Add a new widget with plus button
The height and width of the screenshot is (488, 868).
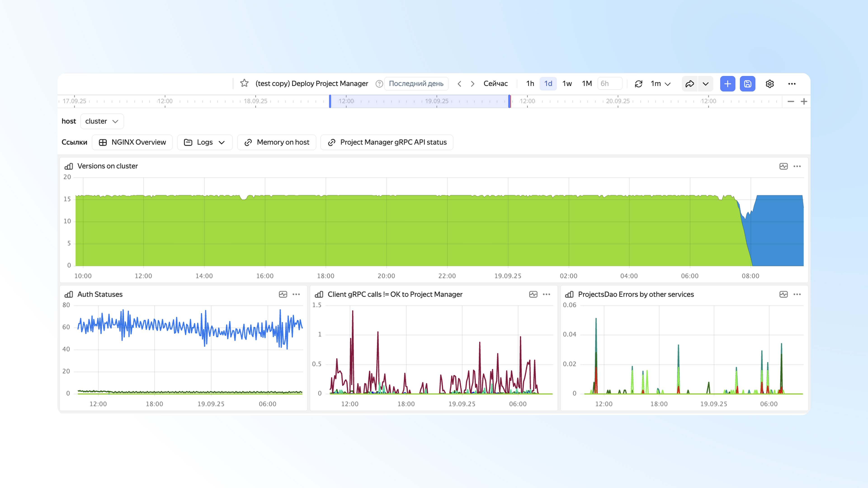point(727,84)
